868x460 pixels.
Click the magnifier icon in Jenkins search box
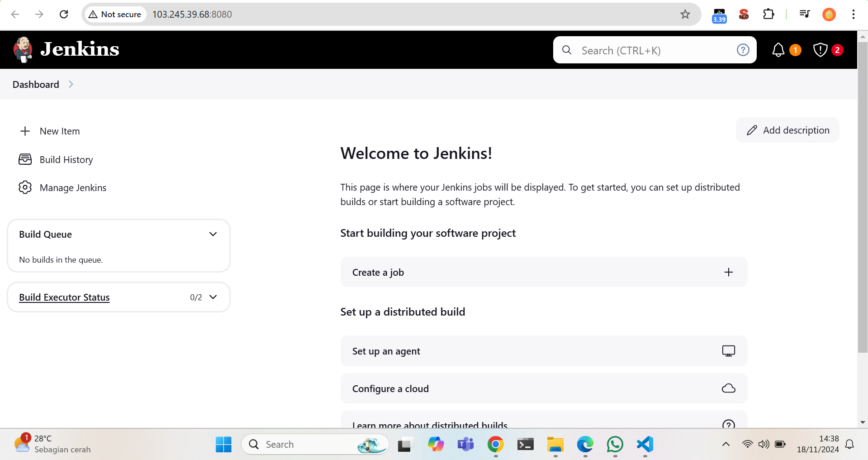click(x=567, y=50)
